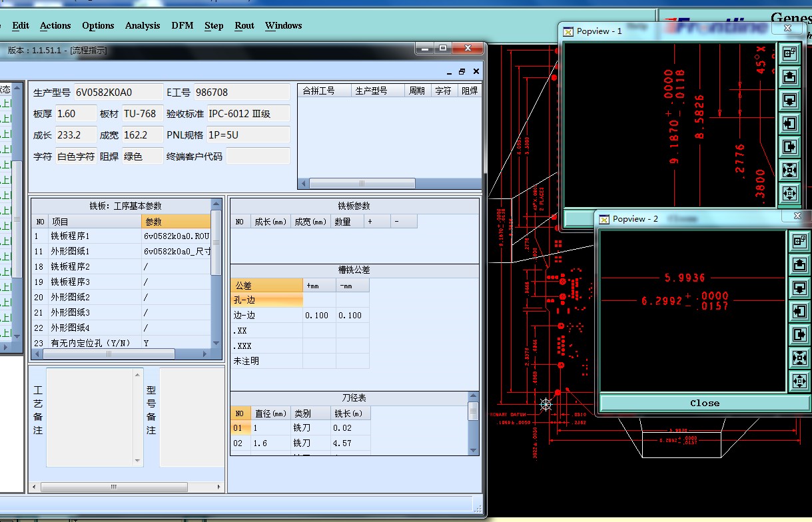The image size is (812, 522).
Task: Open the Analysis menu
Action: pos(143,25)
